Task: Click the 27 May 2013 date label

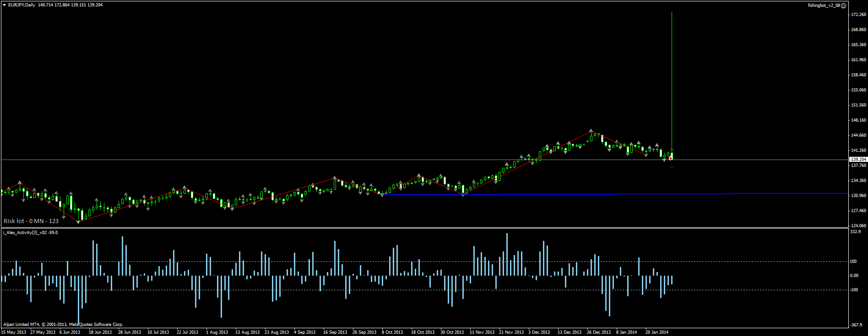Action: point(43,332)
